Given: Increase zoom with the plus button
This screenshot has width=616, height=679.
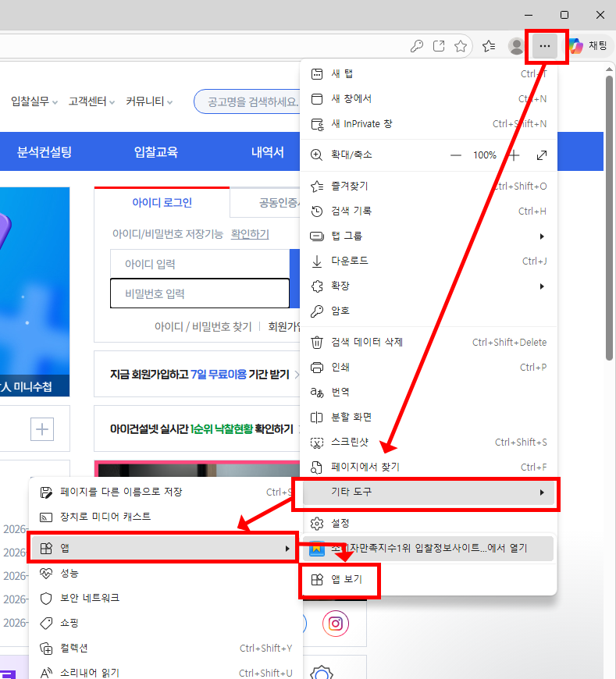Looking at the screenshot, I should (514, 155).
